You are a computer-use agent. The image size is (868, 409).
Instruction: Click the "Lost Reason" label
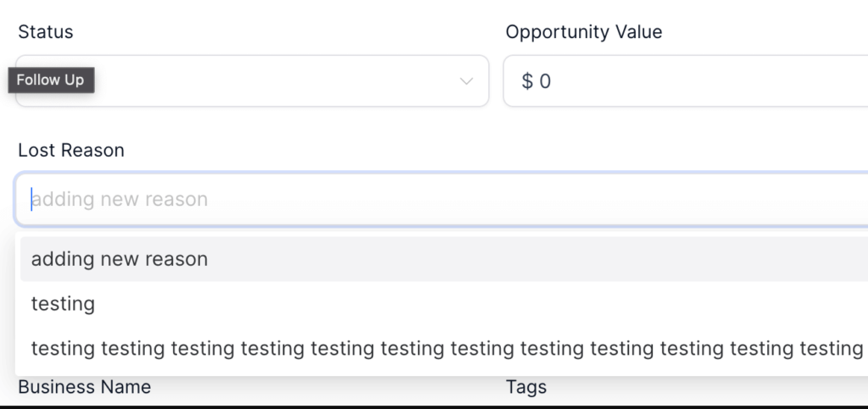(71, 151)
